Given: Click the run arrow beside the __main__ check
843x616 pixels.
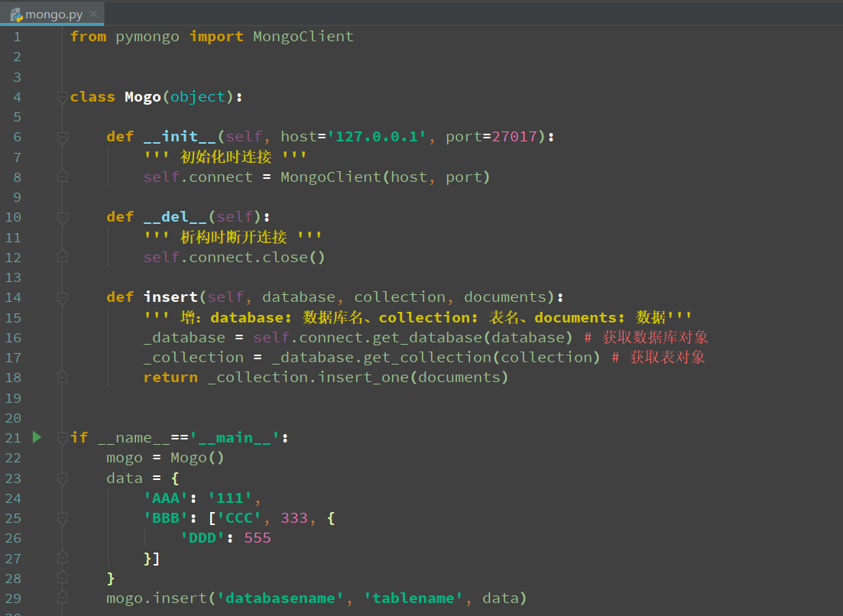Looking at the screenshot, I should tap(37, 437).
